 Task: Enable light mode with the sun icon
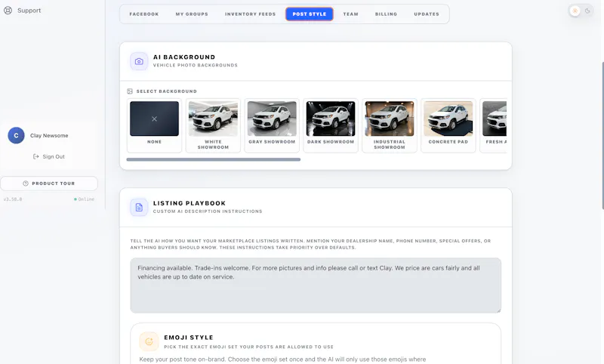tap(575, 11)
